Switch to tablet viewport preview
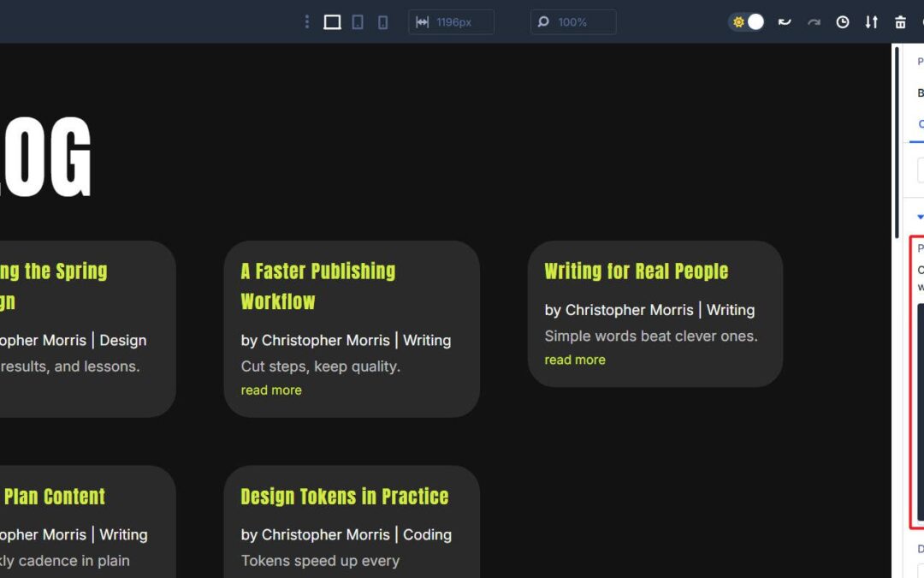This screenshot has width=924, height=578. (x=358, y=22)
